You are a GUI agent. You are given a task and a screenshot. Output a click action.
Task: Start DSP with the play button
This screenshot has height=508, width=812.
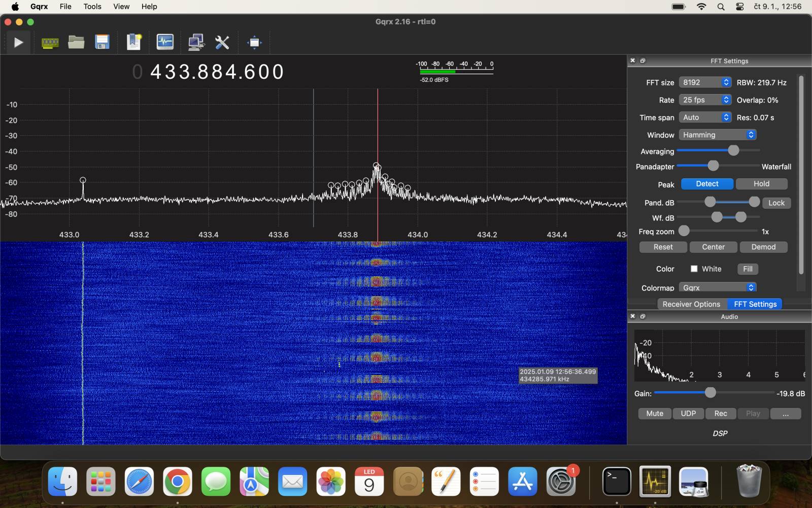pos(18,43)
